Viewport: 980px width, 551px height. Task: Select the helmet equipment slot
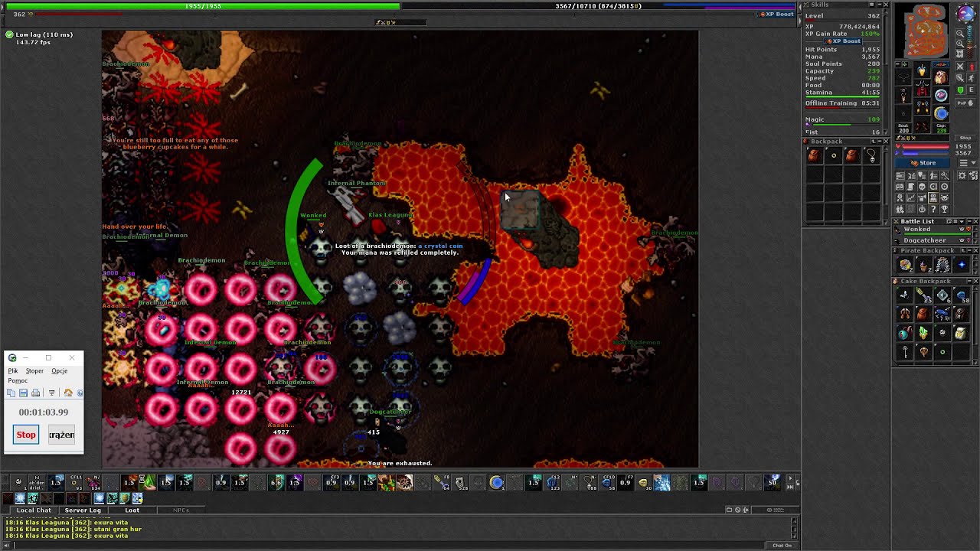pyautogui.click(x=922, y=71)
